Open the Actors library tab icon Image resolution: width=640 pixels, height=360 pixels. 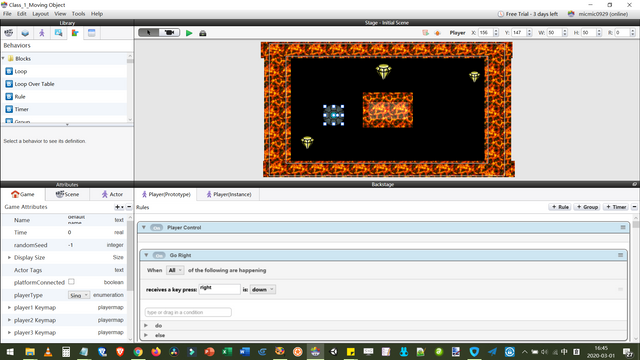(42, 33)
